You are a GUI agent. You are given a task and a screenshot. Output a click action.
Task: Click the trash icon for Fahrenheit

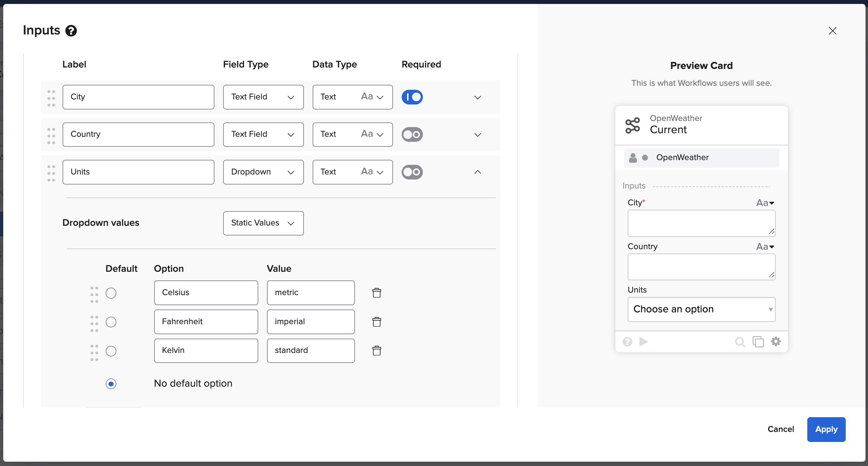tap(377, 322)
